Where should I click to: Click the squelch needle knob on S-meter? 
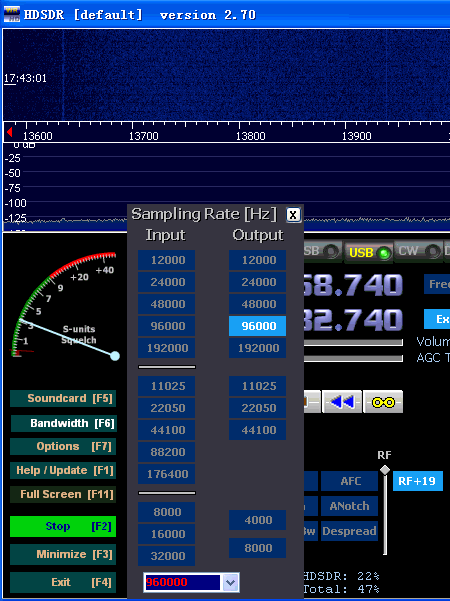[x=115, y=356]
